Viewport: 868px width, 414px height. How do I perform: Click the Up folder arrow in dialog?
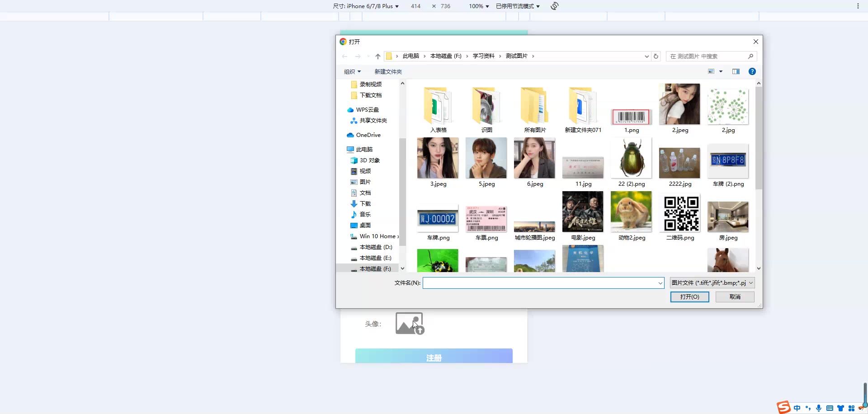(378, 56)
